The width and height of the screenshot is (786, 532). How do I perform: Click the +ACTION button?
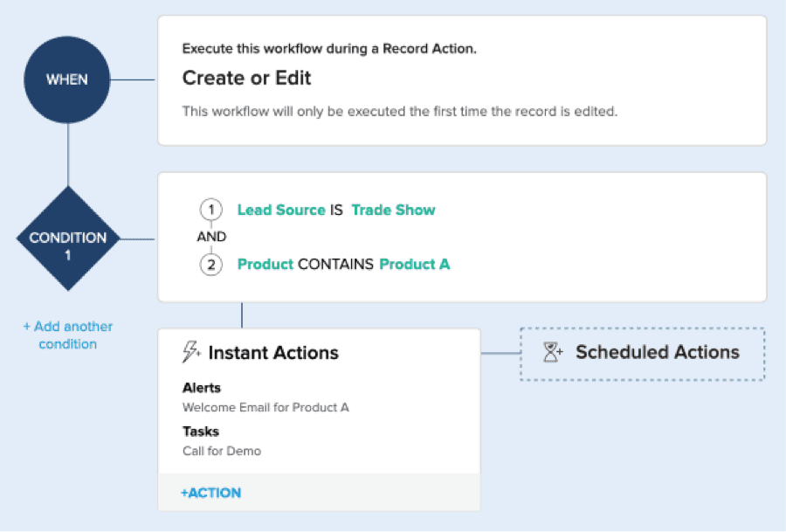click(211, 493)
